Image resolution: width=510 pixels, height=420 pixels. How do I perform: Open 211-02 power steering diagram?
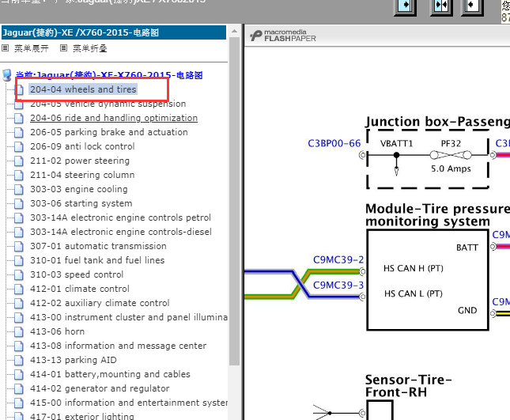pyautogui.click(x=80, y=161)
